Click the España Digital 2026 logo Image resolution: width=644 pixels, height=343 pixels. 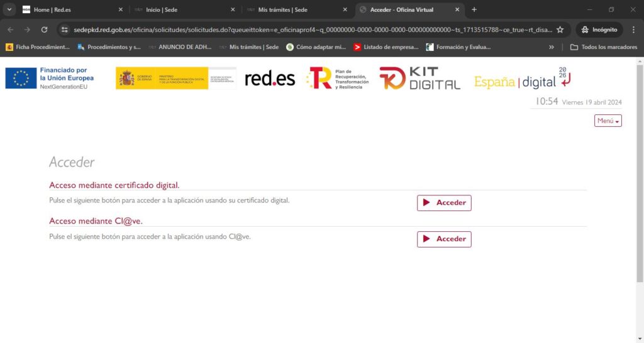tap(522, 79)
